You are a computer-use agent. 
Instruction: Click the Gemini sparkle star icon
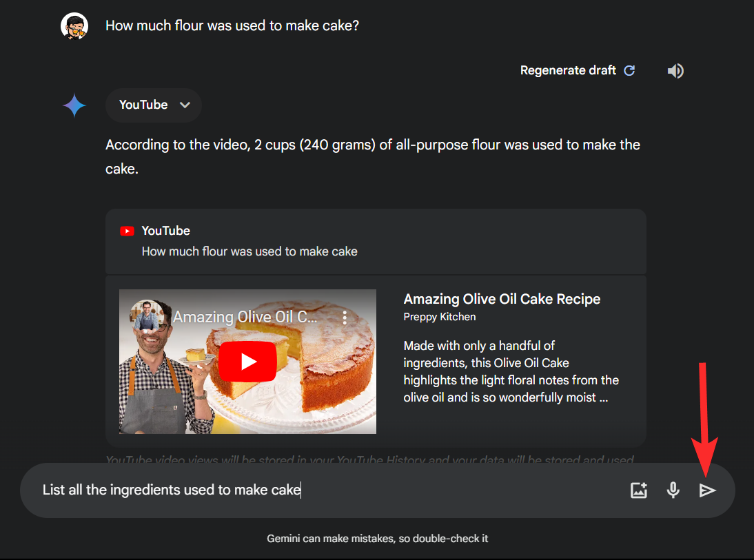[x=74, y=106]
